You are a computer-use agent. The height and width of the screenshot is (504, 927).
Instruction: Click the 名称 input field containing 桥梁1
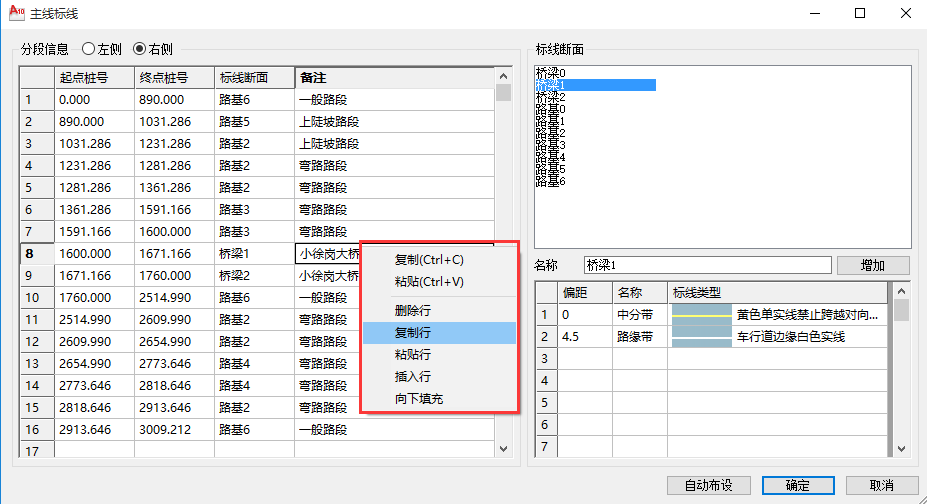(x=707, y=265)
